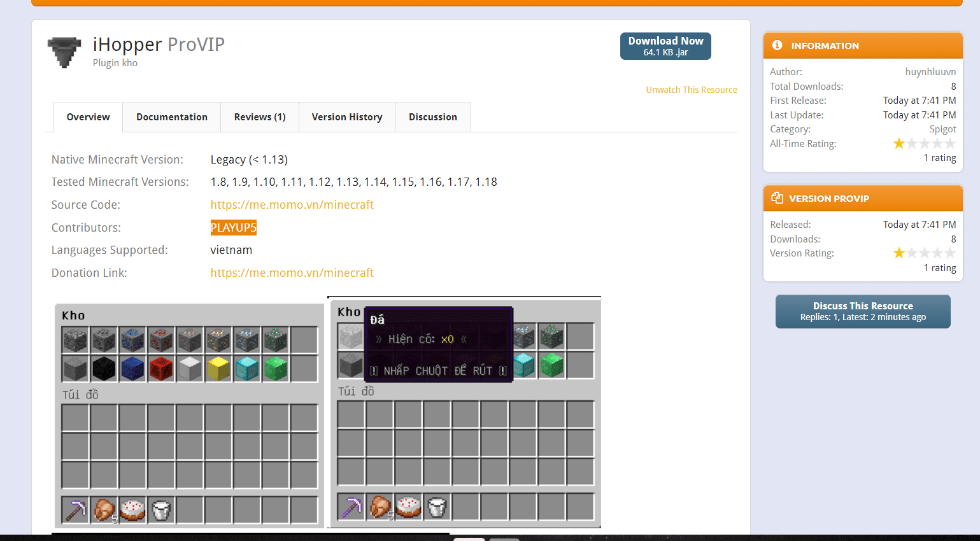The width and height of the screenshot is (980, 541).
Task: Click '1 rating' under Version Rating
Action: (940, 268)
